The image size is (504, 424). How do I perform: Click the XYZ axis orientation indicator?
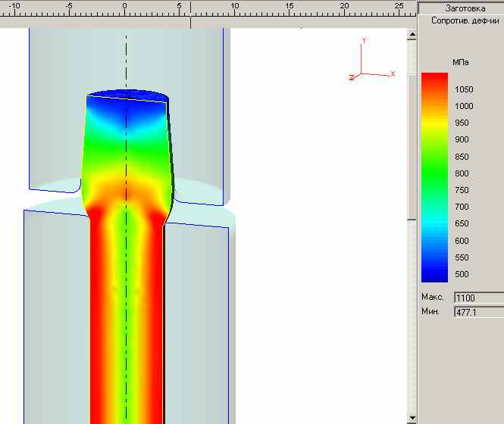371,59
